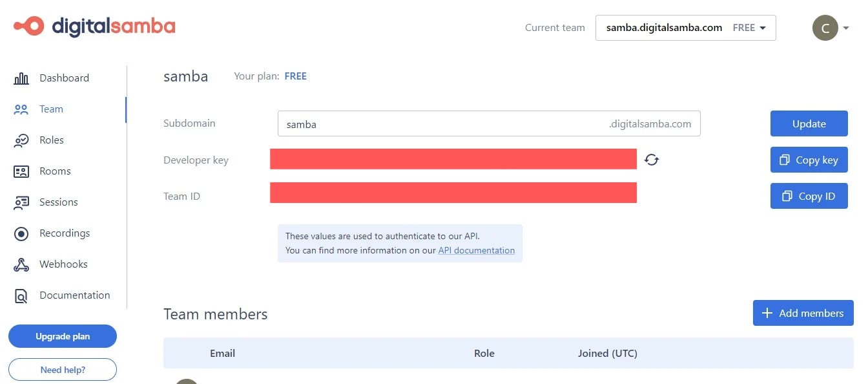Screen dimensions: 868x384
Task: Open the Roles section icon
Action: 21,140
